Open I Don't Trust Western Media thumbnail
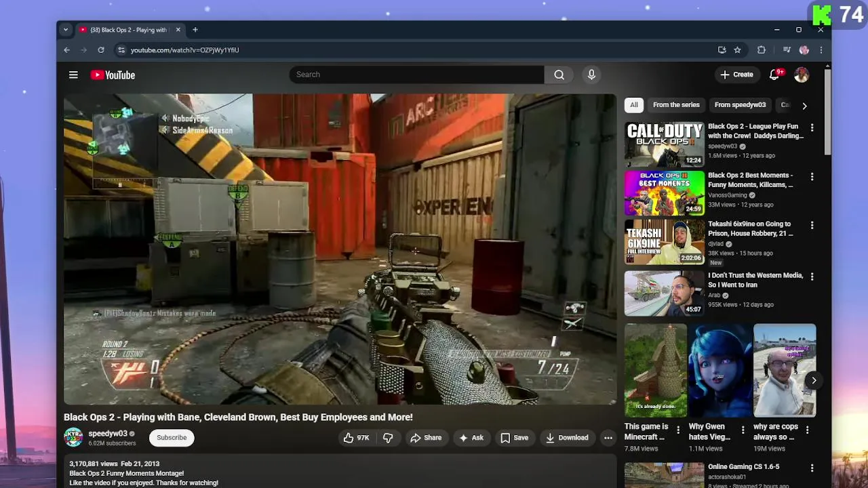This screenshot has width=868, height=488. click(x=665, y=293)
